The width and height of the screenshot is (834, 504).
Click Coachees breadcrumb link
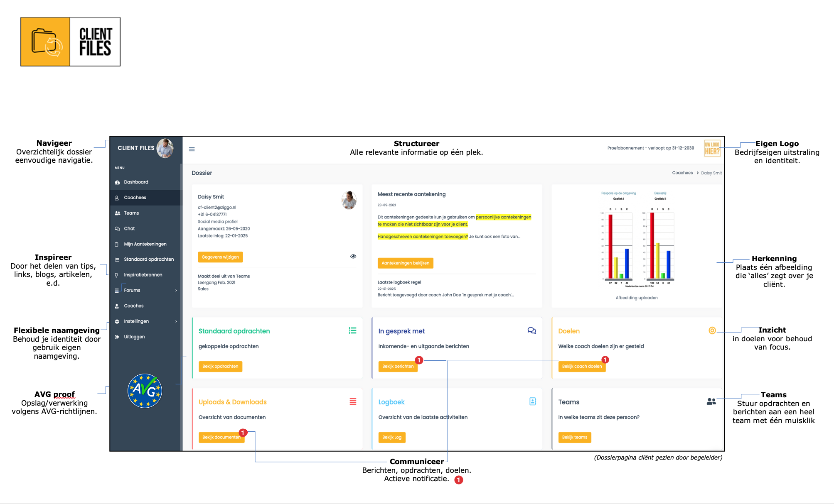pyautogui.click(x=682, y=173)
